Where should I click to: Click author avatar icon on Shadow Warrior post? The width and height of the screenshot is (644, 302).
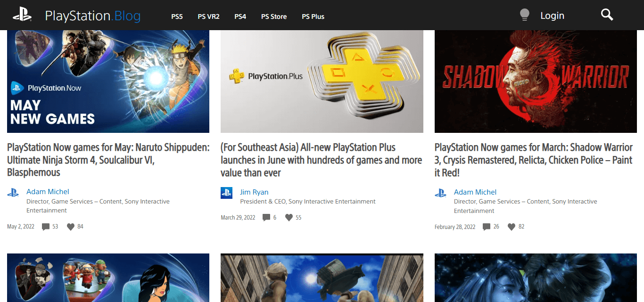[440, 193]
